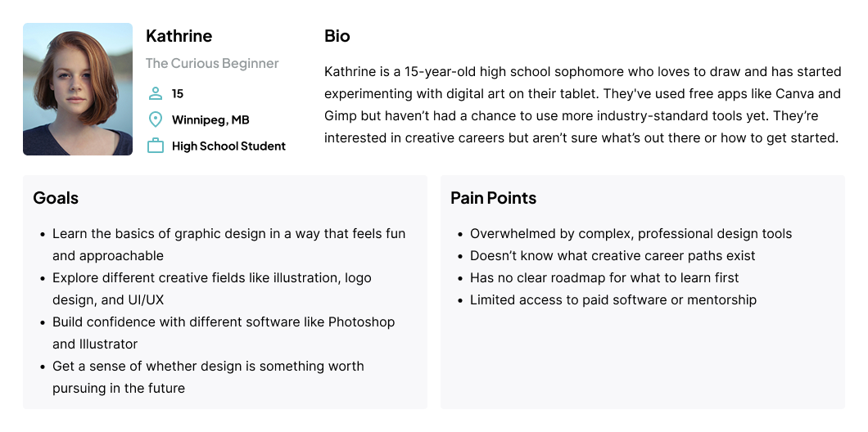Screen dimensions: 868x432
Task: Click the location pin icon
Action: pos(156,119)
